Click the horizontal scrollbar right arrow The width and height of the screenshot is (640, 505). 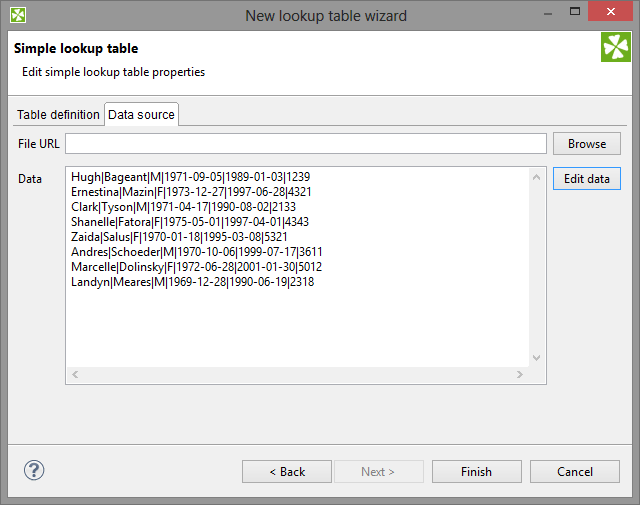519,375
